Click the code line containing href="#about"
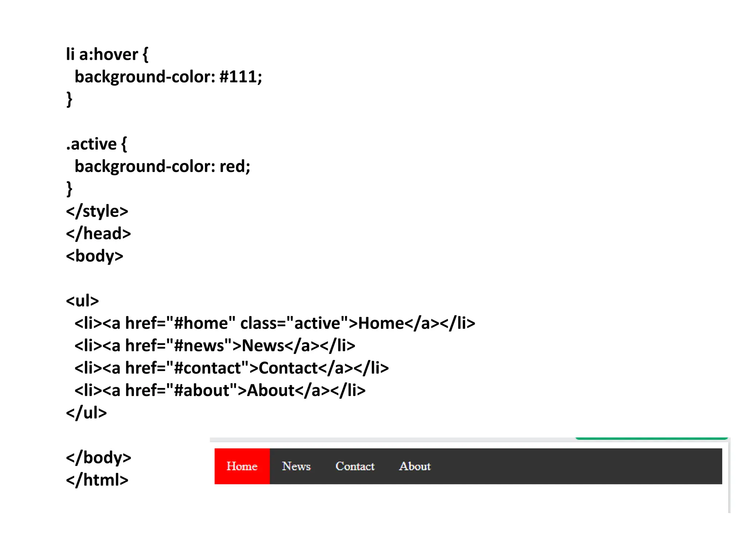Image resolution: width=747 pixels, height=560 pixels. coord(220,390)
